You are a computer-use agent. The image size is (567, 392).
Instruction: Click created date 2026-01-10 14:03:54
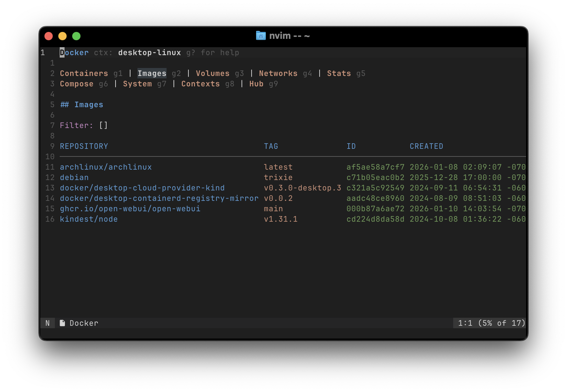point(456,209)
